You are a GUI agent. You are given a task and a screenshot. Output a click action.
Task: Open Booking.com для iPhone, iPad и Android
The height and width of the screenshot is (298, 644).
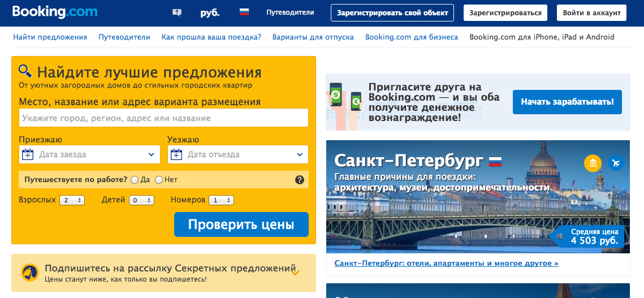[542, 37]
